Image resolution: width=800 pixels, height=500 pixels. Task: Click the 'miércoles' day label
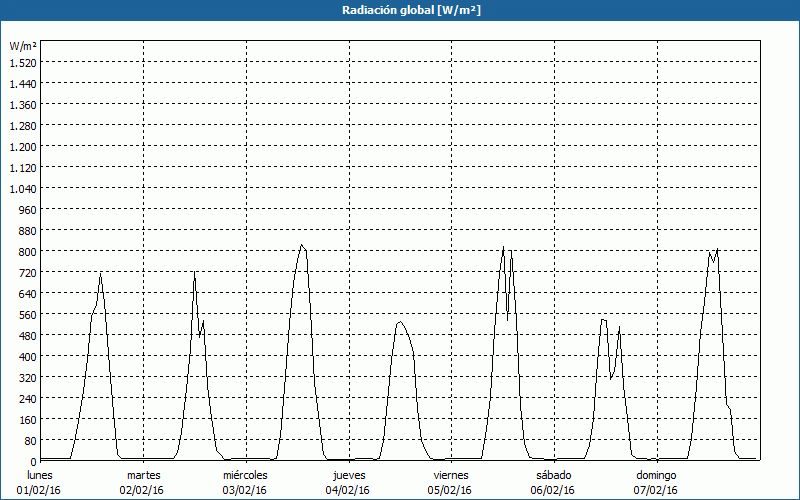point(245,475)
